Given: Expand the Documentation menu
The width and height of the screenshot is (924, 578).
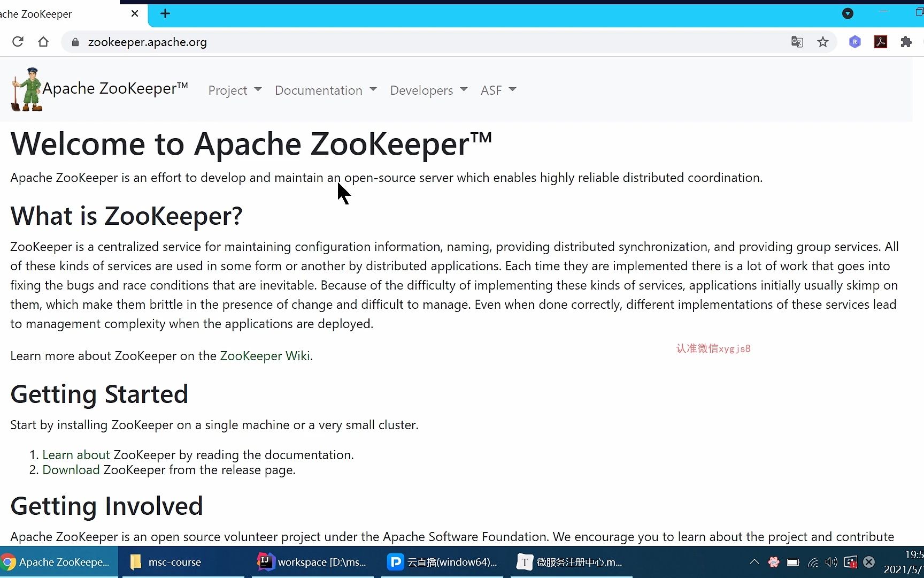Looking at the screenshot, I should click(x=326, y=90).
